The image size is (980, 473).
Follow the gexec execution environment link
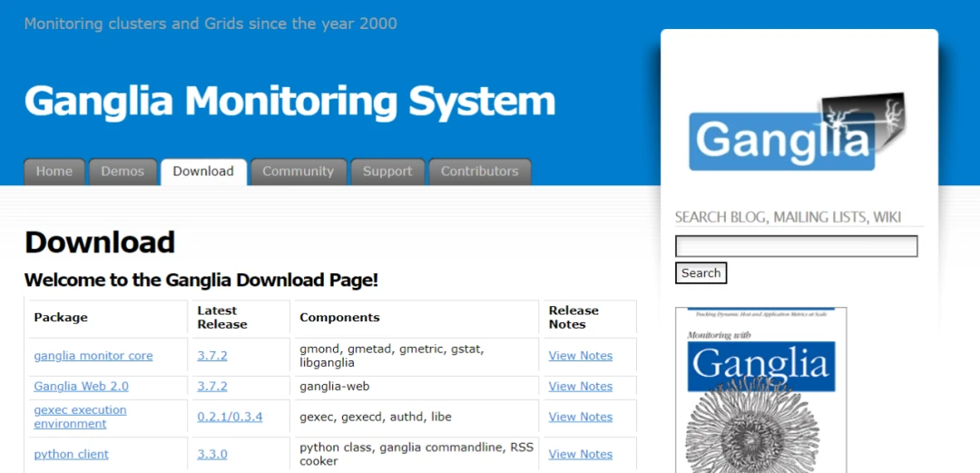[x=80, y=417]
